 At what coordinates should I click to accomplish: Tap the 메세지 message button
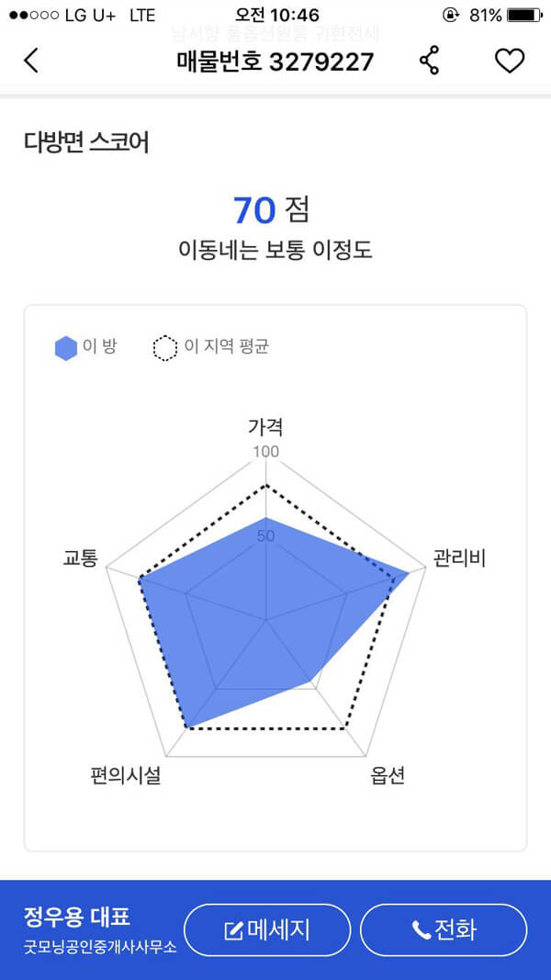pyautogui.click(x=266, y=929)
